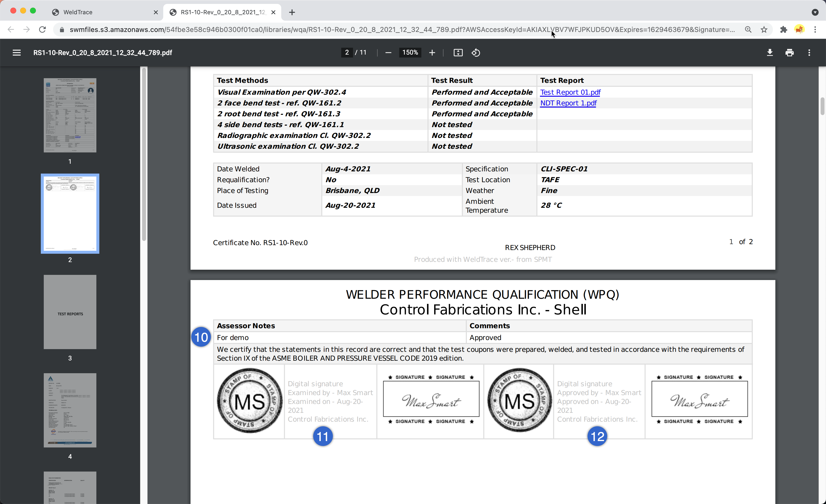Screen dimensions: 826x504
Task: Go forward in browser history
Action: coord(27,30)
